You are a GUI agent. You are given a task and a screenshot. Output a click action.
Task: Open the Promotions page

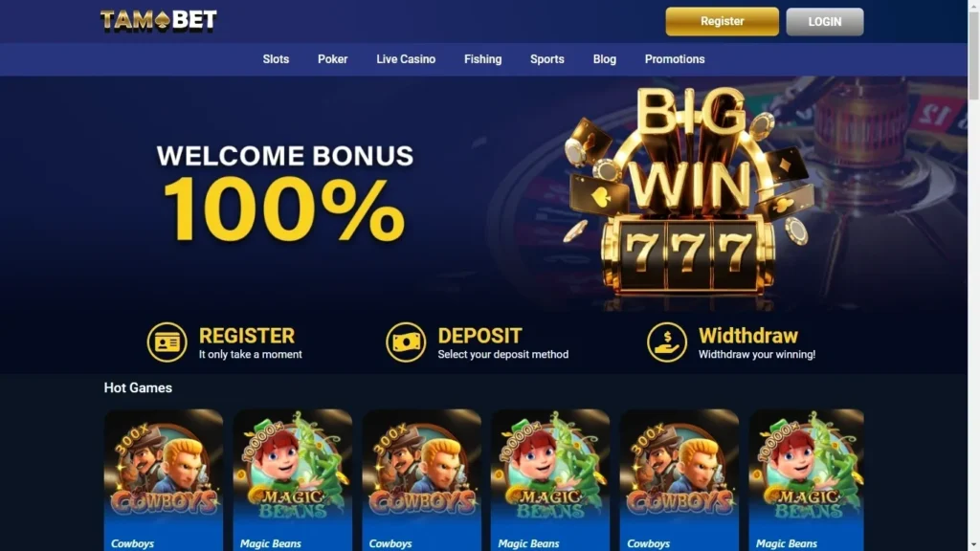[675, 59]
